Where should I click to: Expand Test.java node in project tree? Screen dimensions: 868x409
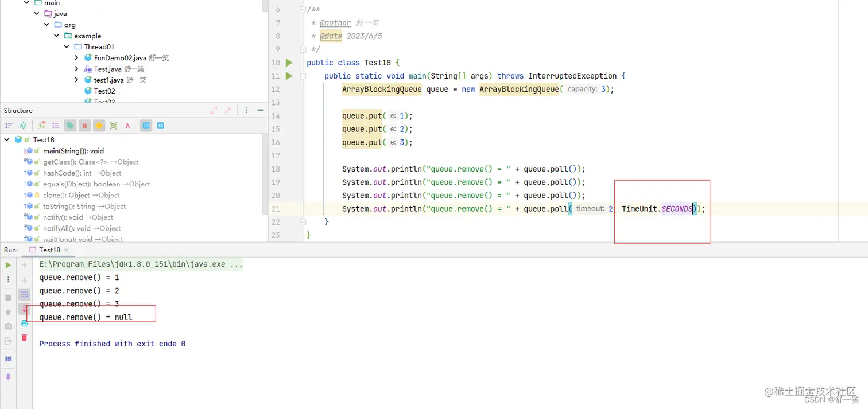pos(77,69)
